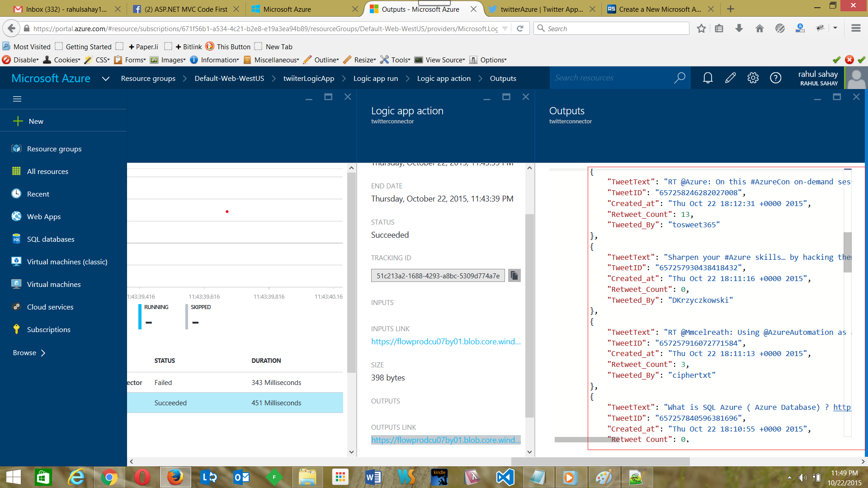The image size is (868, 488).
Task: Open the Information toolbar dropdown
Action: click(215, 60)
